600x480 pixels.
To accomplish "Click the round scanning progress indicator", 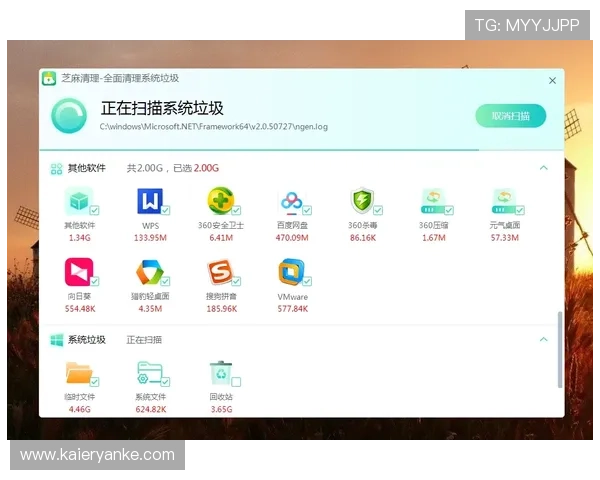I will point(69,116).
